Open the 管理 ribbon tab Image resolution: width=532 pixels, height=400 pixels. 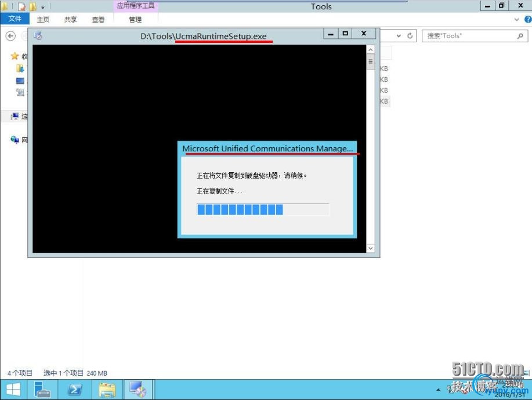pyautogui.click(x=135, y=20)
